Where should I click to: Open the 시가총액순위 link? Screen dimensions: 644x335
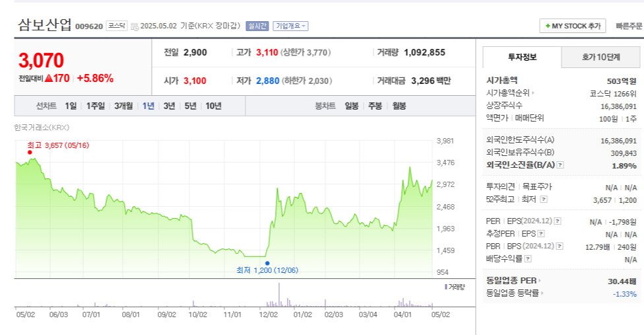point(509,93)
